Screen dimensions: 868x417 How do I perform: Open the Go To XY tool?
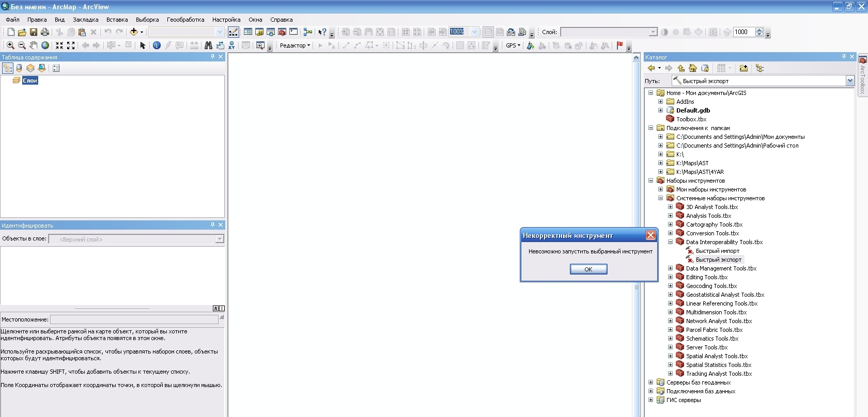pyautogui.click(x=231, y=45)
